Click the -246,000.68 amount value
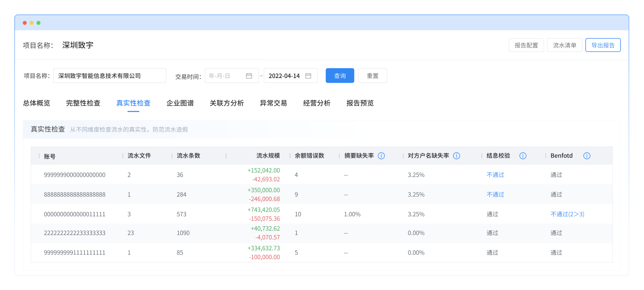Image resolution: width=644 pixels, height=290 pixels. coord(264,199)
